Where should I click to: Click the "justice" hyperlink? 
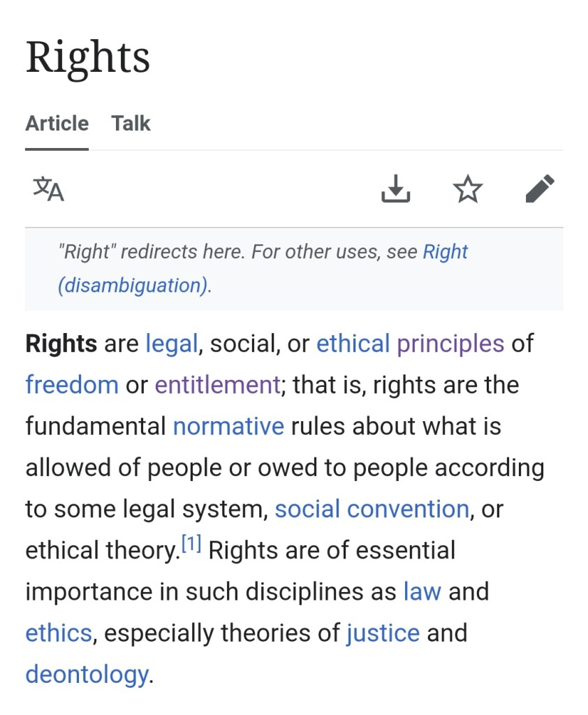pos(383,633)
